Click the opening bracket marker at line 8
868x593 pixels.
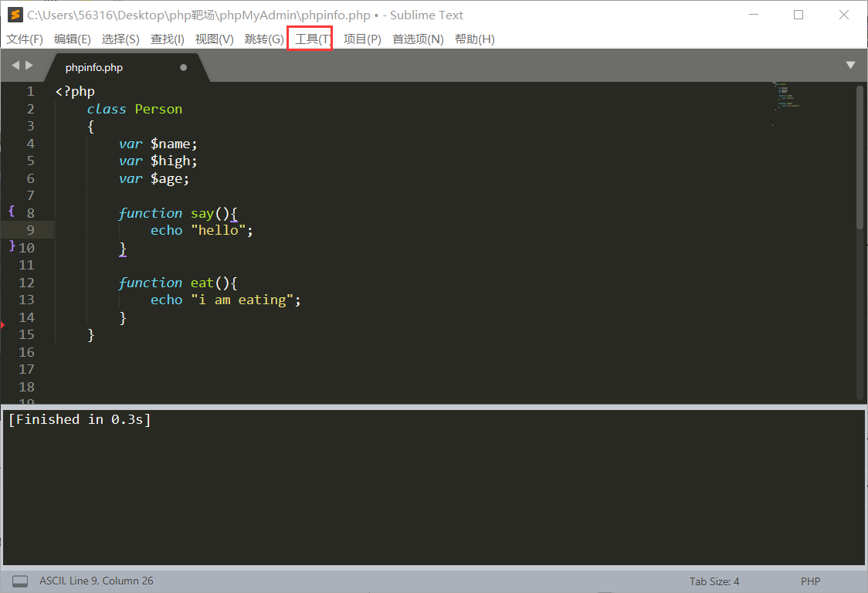point(12,211)
